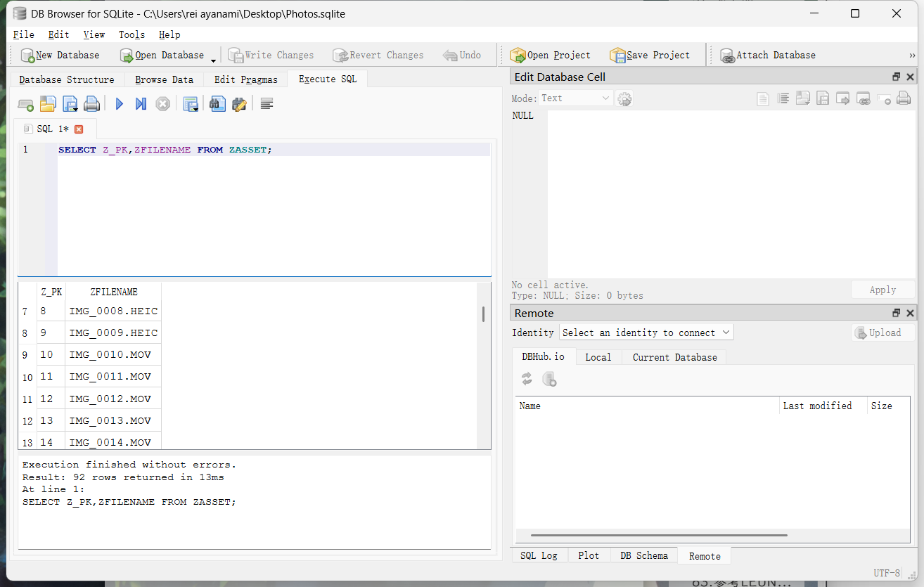Viewport: 924px width, 587px height.
Task: Open the Identity selection combo box
Action: click(646, 333)
